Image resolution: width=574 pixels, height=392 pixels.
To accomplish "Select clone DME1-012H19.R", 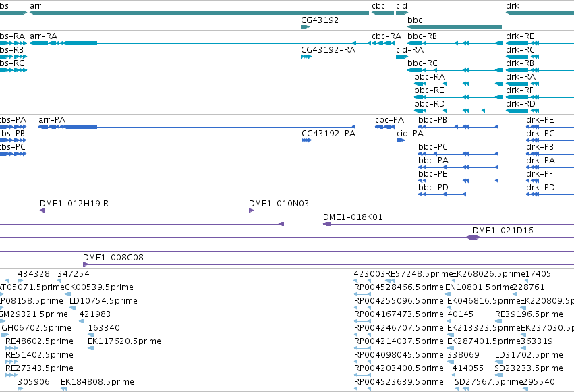I will coord(42,211).
